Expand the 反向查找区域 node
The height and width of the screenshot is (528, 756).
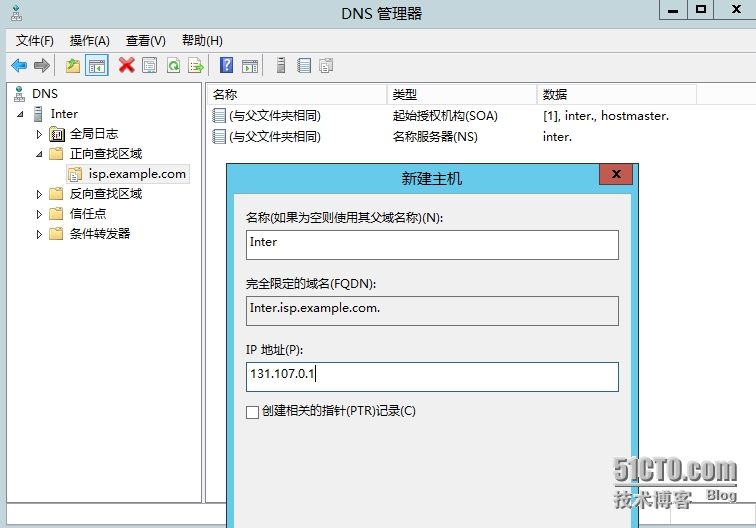(39, 194)
